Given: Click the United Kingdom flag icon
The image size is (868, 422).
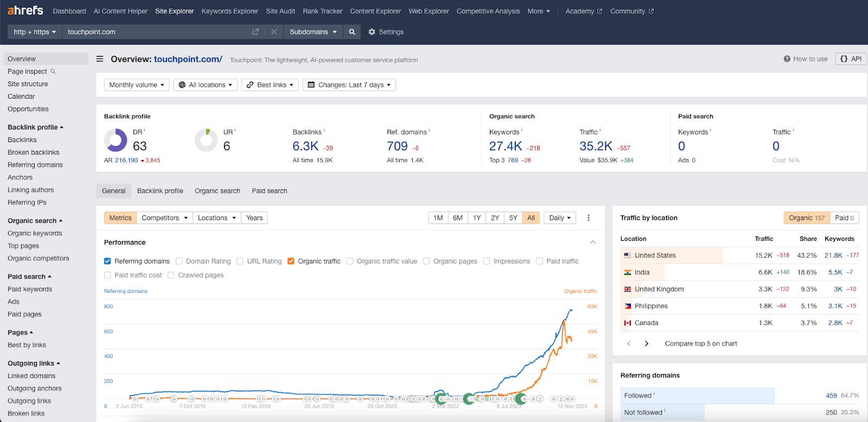Looking at the screenshot, I should click(x=628, y=289).
